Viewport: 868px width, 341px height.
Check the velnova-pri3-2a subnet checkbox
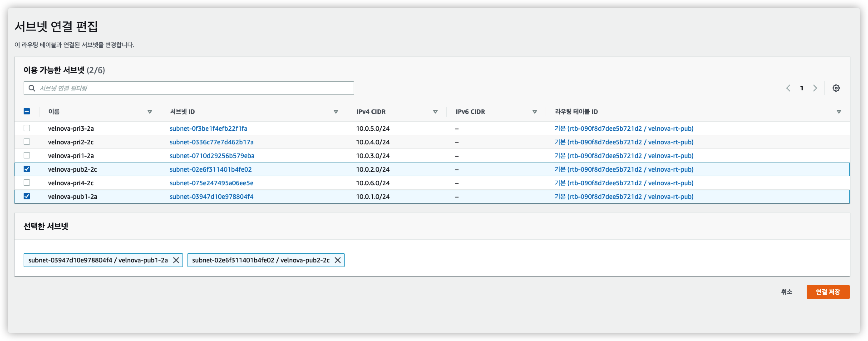coord(27,128)
